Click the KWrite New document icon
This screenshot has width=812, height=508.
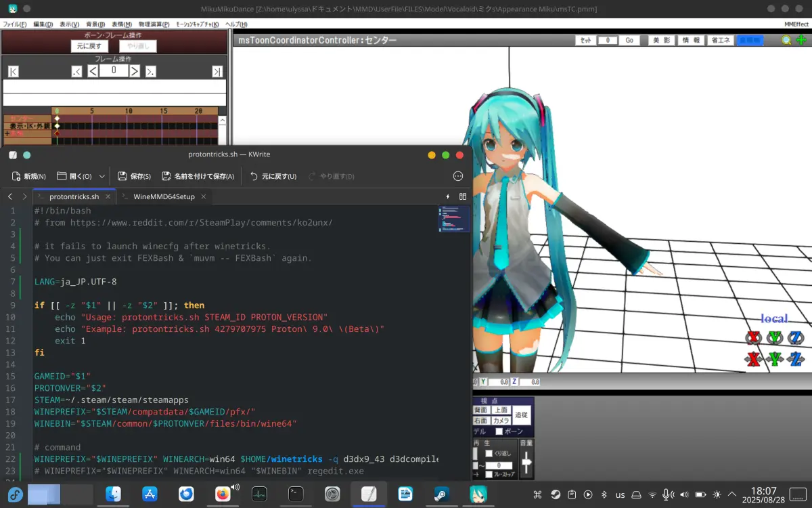click(16, 176)
